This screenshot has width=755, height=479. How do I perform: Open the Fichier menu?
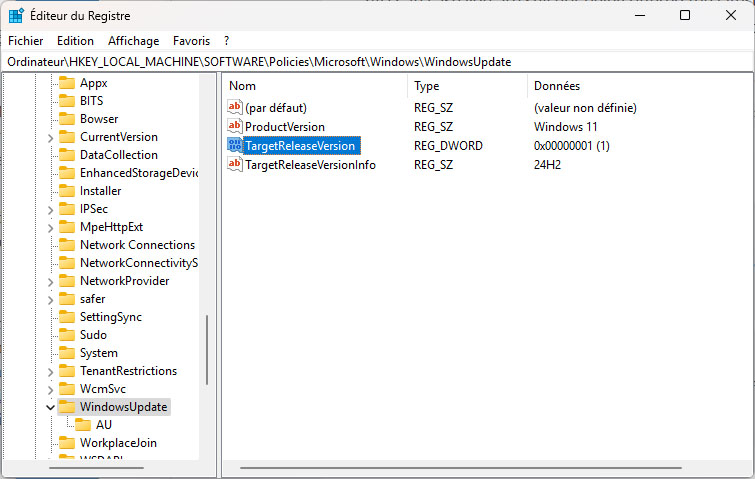[26, 41]
